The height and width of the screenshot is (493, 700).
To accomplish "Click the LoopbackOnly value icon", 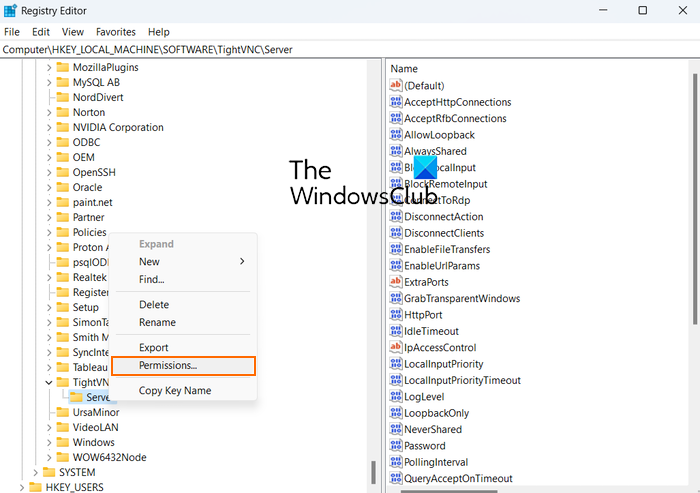I will pos(396,413).
